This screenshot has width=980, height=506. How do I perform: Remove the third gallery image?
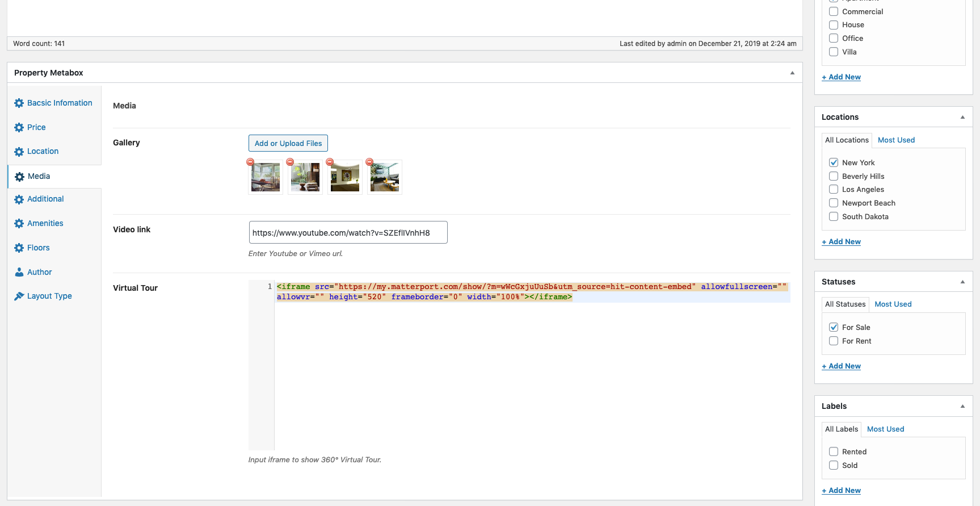point(330,162)
